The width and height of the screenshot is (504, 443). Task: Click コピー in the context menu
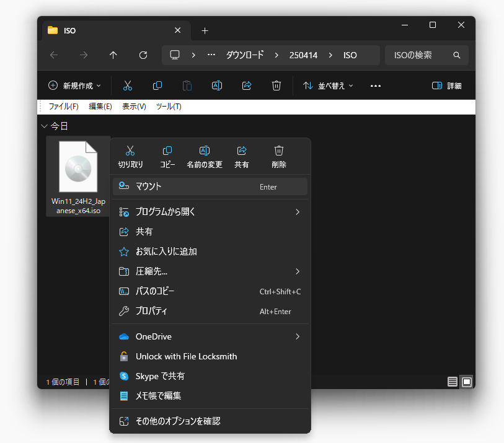pos(167,157)
